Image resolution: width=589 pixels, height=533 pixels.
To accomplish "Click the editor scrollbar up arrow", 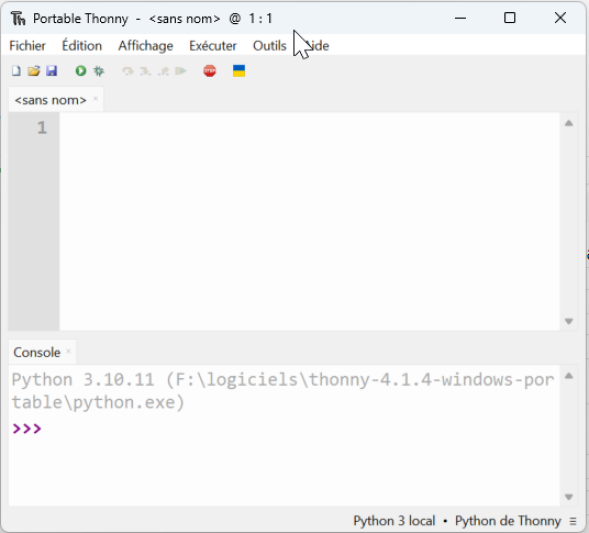I will (x=569, y=123).
